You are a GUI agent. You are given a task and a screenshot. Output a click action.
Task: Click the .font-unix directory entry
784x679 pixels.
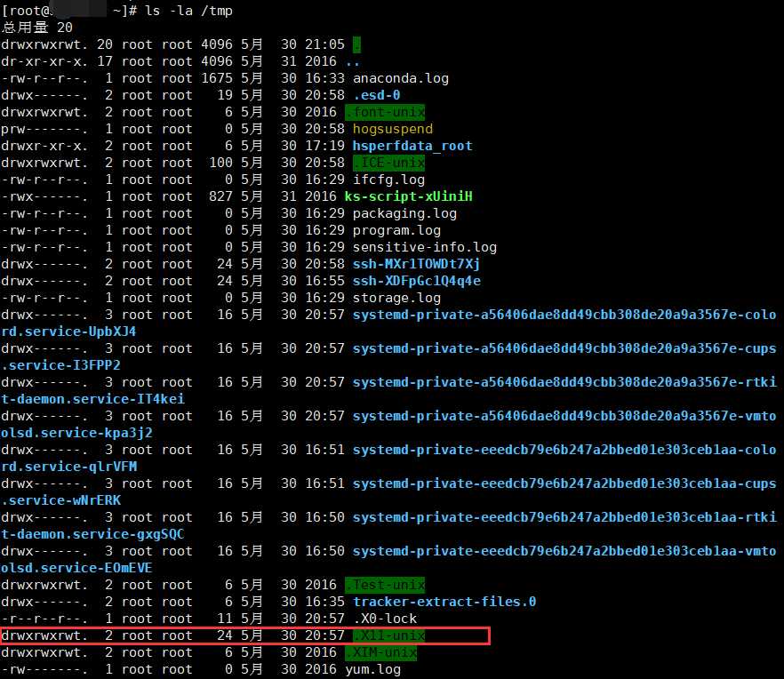pyautogui.click(x=385, y=112)
